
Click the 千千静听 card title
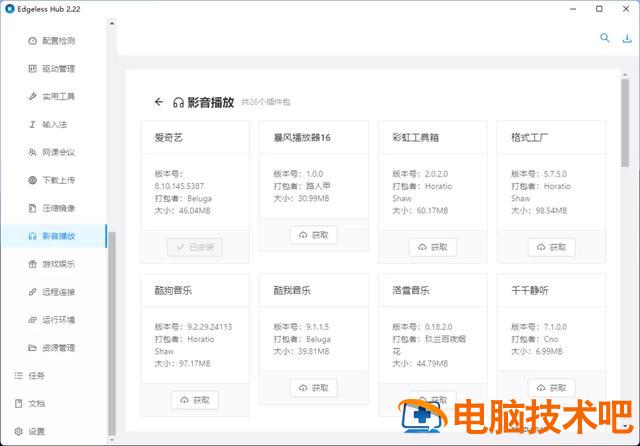529,290
